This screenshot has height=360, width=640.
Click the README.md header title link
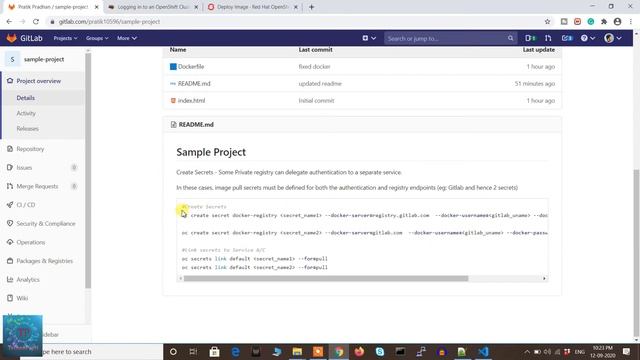(x=196, y=124)
